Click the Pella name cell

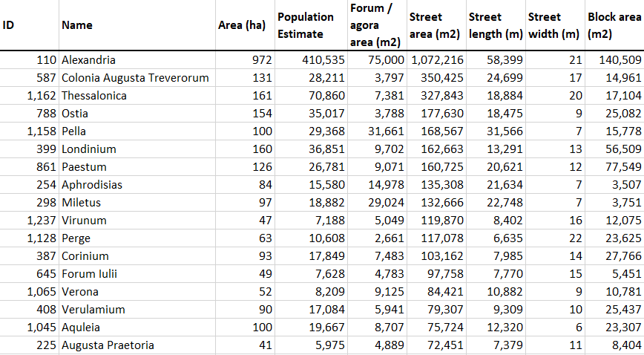[x=137, y=131]
